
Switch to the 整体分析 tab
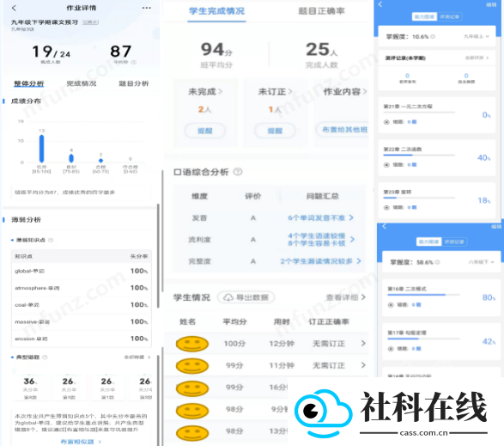(29, 83)
